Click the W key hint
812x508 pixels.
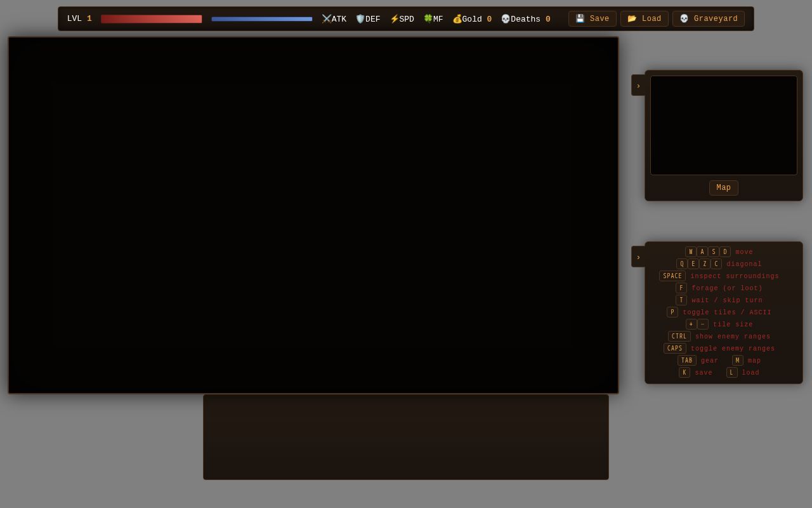[x=691, y=252]
